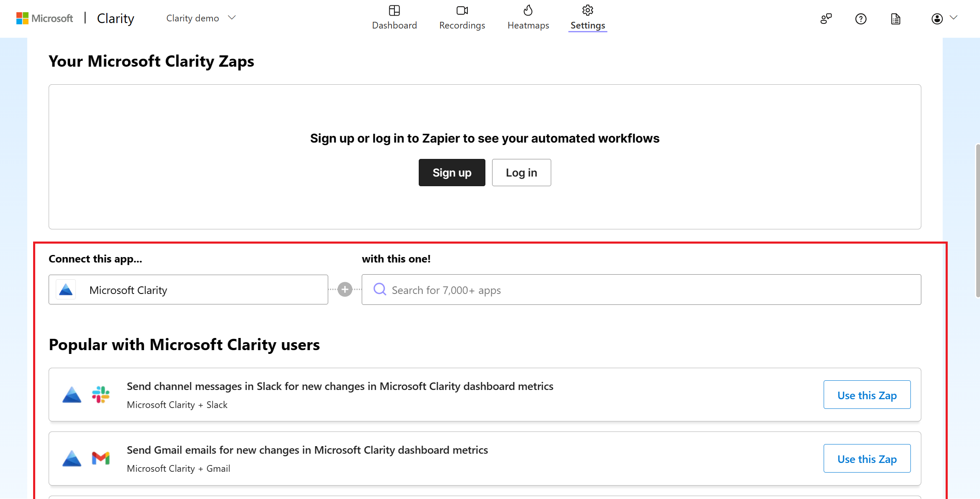980x499 pixels.
Task: Click Microsoft Clarity logo icon
Action: 66,290
